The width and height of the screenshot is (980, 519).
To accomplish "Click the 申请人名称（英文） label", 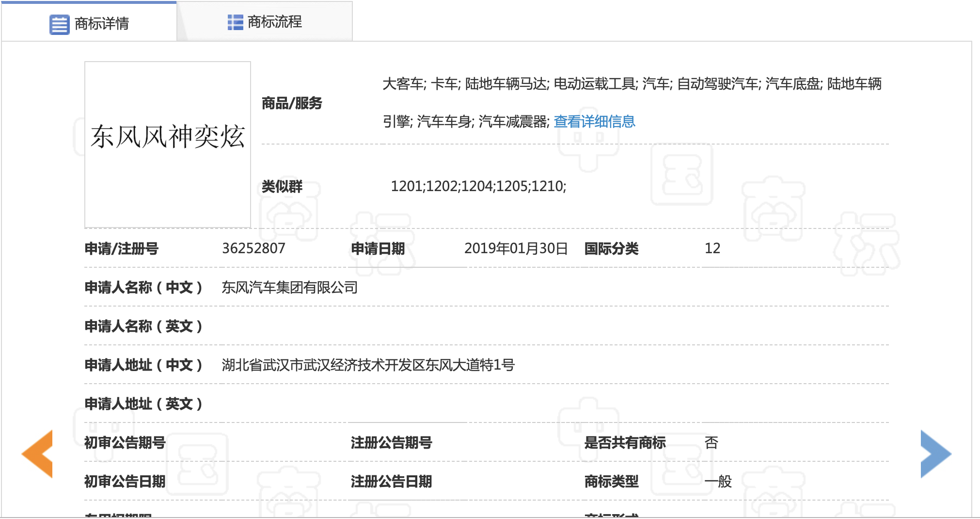I will pos(143,326).
